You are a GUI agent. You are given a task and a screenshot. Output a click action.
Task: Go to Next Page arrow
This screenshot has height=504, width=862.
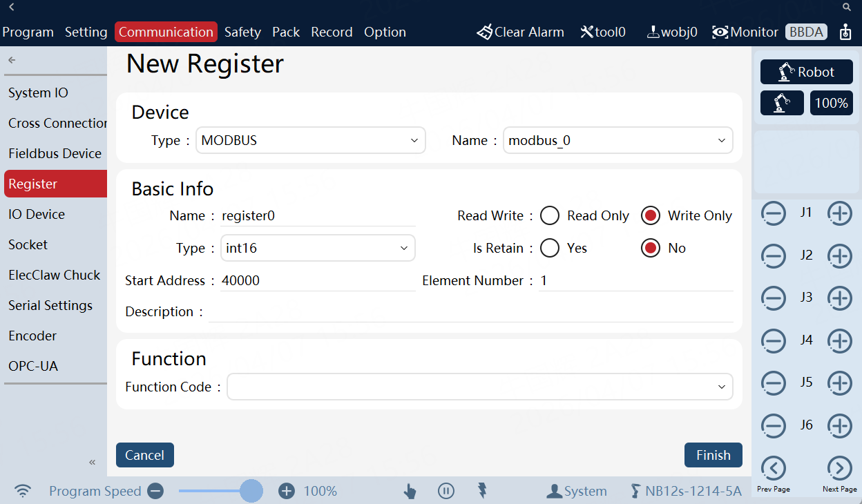pos(839,469)
